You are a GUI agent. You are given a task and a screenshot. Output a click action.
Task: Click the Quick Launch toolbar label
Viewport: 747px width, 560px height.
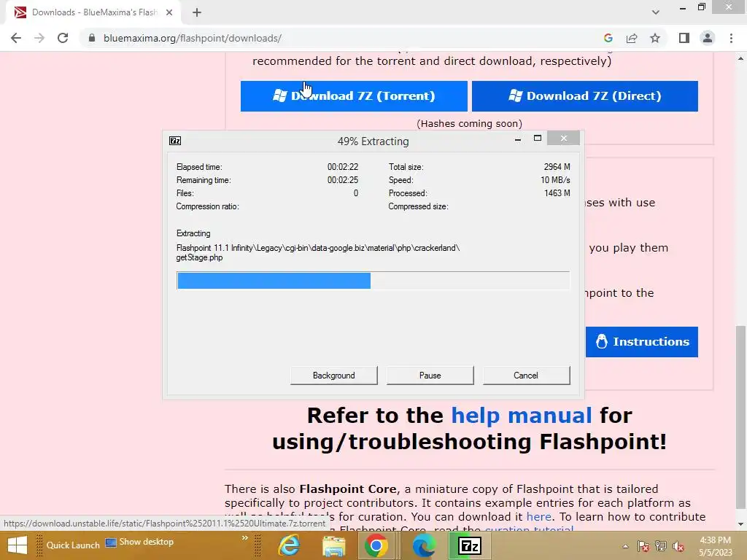point(73,545)
